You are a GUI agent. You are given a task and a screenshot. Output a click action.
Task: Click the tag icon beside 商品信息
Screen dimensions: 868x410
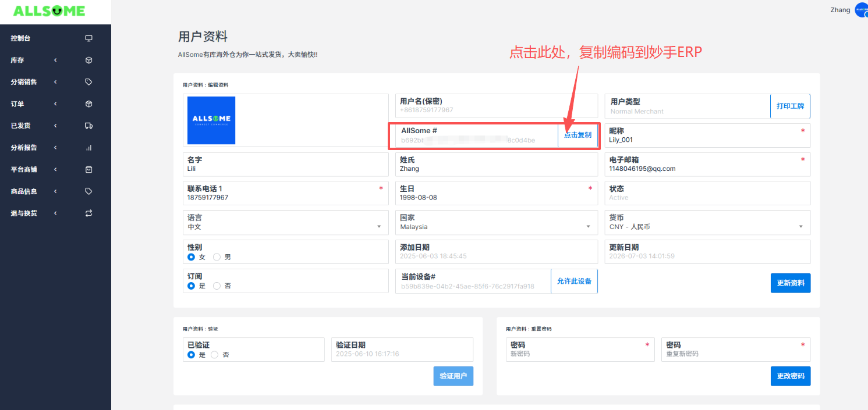[x=89, y=191]
